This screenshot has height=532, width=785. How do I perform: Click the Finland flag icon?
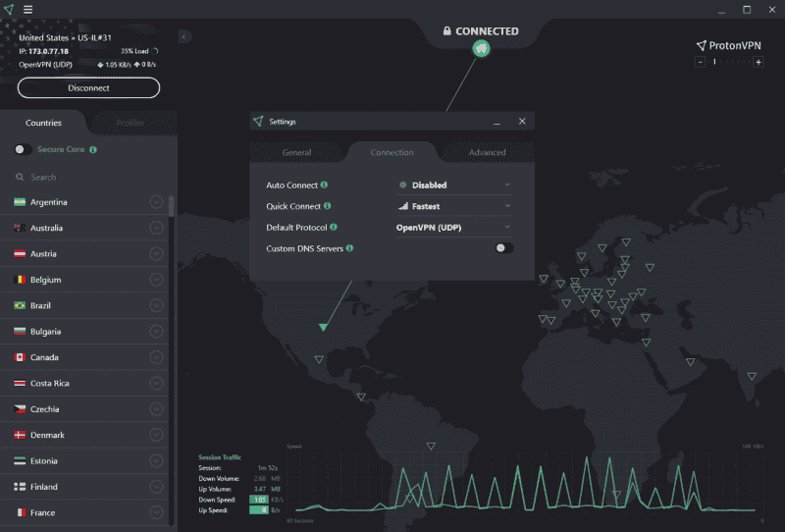coord(20,487)
